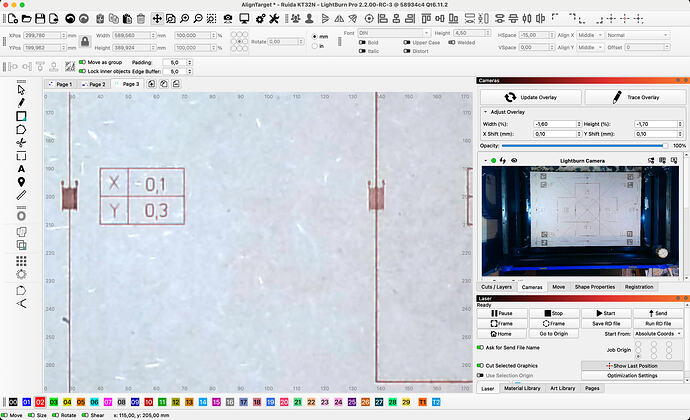Pick the Draw Lines pencil tool
This screenshot has width=690, height=420.
coord(21,103)
